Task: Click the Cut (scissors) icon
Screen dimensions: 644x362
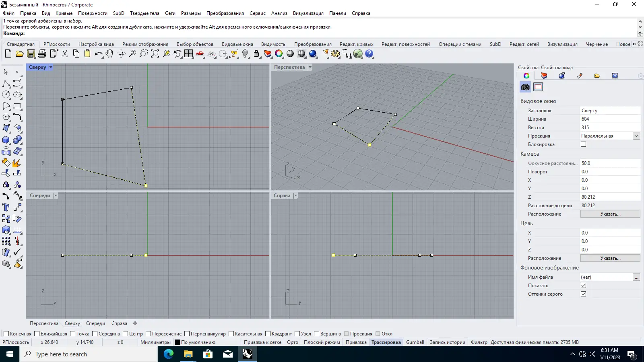Action: (x=65, y=53)
